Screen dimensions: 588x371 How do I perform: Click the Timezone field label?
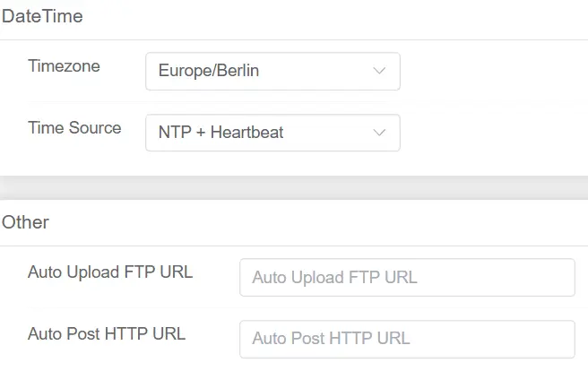tap(64, 65)
